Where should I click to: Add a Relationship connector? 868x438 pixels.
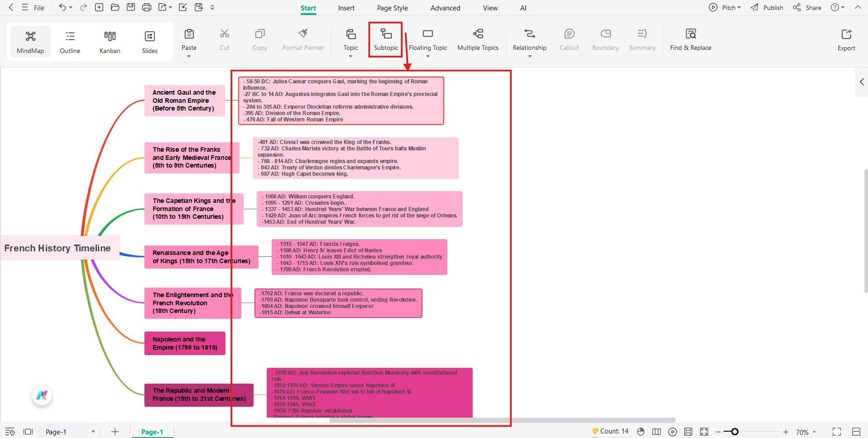529,39
